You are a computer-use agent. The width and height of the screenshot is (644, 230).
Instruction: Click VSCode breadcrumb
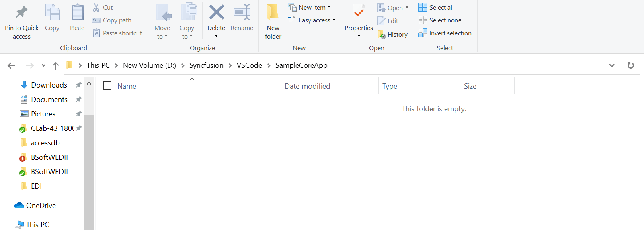pos(249,65)
